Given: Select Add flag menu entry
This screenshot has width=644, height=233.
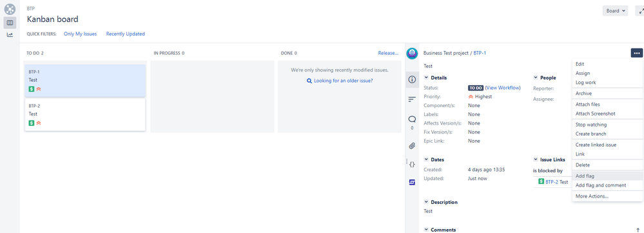Looking at the screenshot, I should [607, 176].
